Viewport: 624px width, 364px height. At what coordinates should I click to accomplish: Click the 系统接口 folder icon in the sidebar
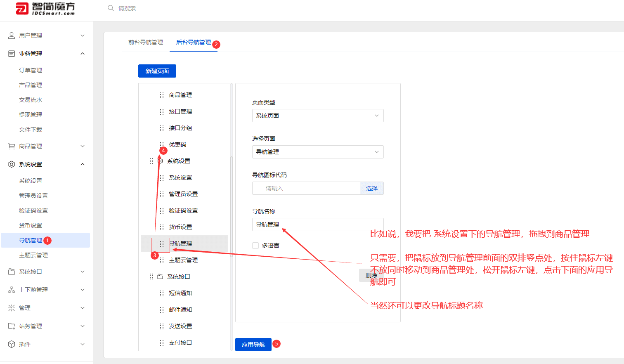point(12,272)
